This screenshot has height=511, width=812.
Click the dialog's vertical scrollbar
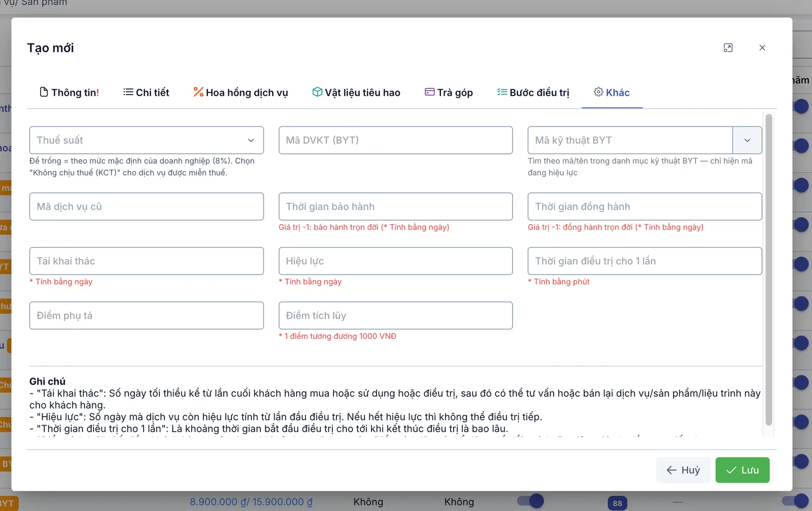click(769, 269)
